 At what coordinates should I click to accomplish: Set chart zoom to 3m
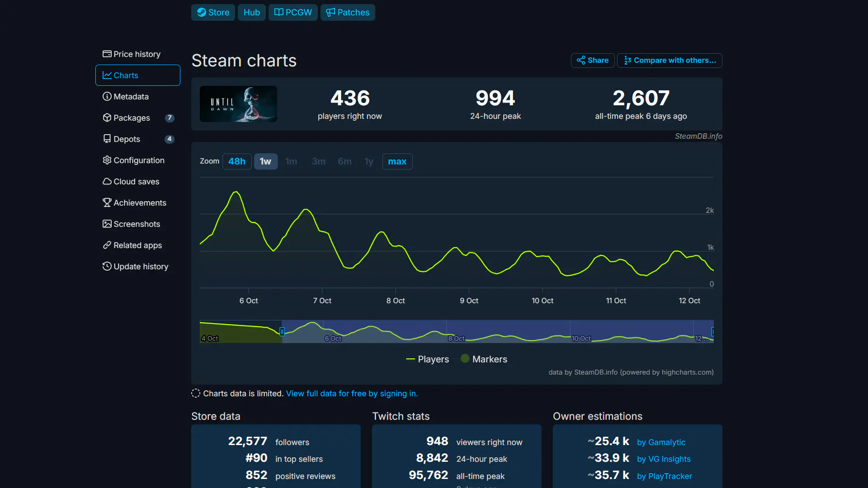[319, 161]
